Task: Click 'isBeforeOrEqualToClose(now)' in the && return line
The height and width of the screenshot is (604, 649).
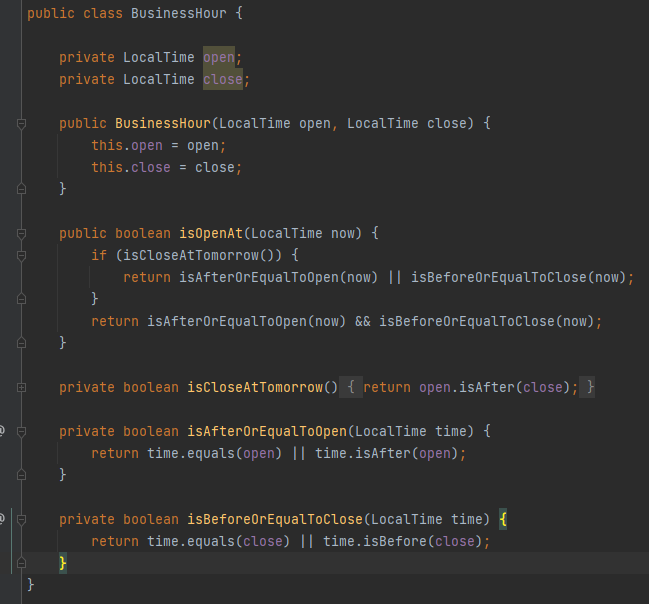Action: [x=486, y=321]
